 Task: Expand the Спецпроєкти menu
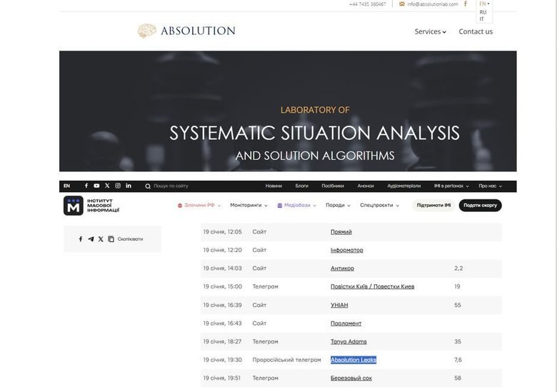[379, 205]
